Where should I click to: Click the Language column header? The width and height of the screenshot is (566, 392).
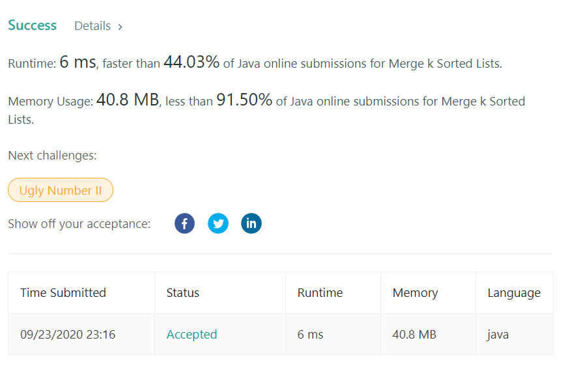(514, 292)
